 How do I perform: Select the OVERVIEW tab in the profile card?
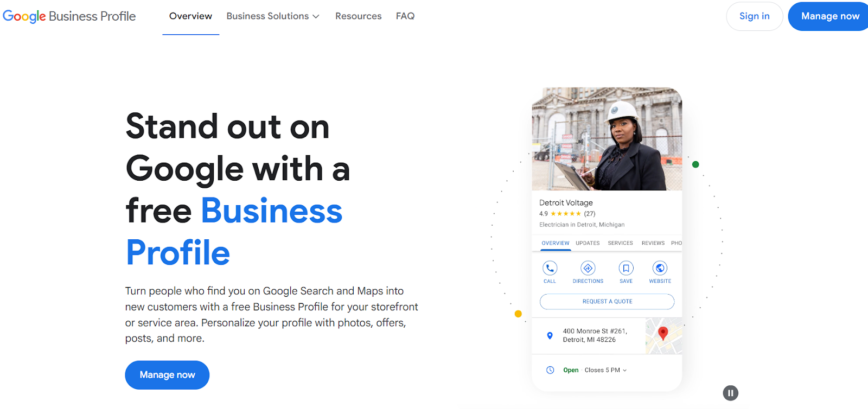tap(556, 243)
